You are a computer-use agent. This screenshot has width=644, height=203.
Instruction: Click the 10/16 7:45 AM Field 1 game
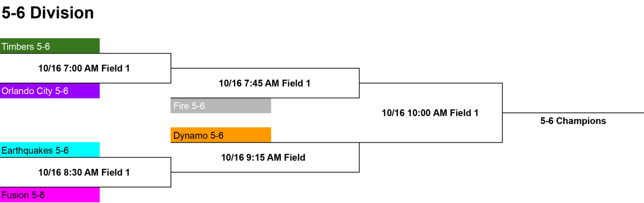click(x=264, y=83)
